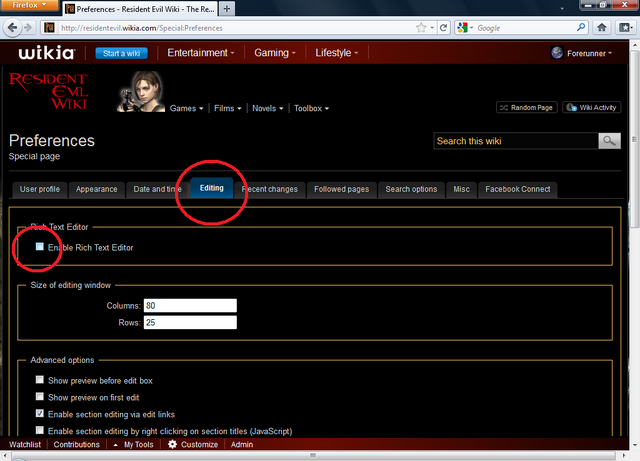This screenshot has height=461, width=640.
Task: Switch to the Date and time tab
Action: (x=157, y=189)
